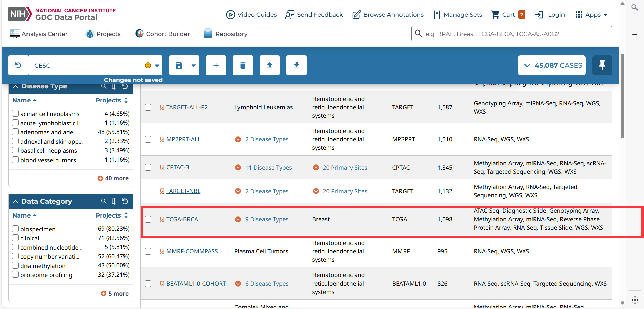Expand 11 Disease Types for CPTAC-3
Viewport: 644px width, 309px height.
coord(264,168)
